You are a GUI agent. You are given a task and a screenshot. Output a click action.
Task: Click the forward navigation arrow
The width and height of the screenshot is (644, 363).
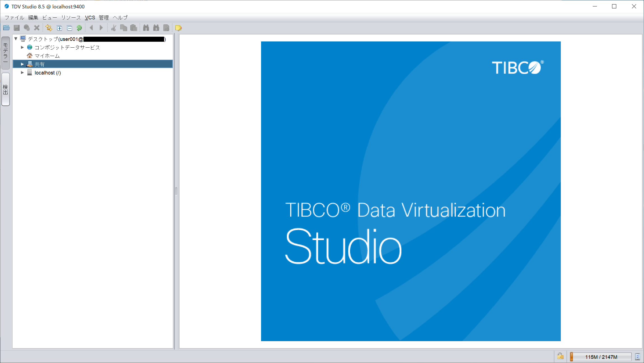pyautogui.click(x=101, y=28)
